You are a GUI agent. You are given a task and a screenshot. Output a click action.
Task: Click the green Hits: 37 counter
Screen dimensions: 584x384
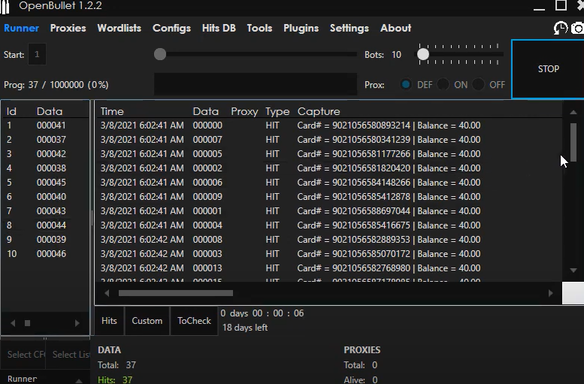(x=115, y=380)
